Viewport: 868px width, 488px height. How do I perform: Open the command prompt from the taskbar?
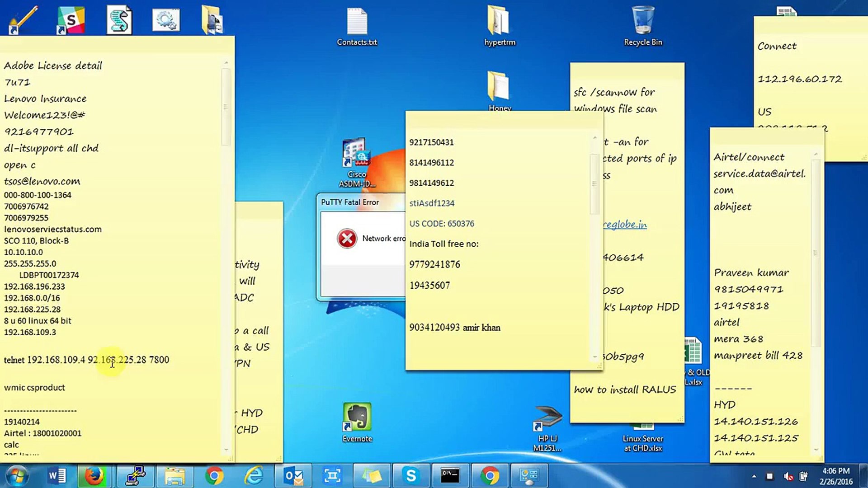[450, 476]
